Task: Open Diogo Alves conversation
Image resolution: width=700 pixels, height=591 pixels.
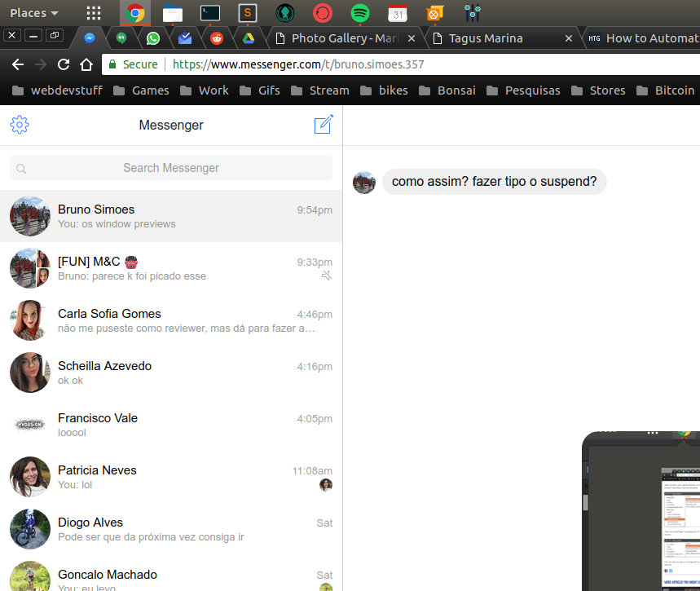Action: coord(171,530)
